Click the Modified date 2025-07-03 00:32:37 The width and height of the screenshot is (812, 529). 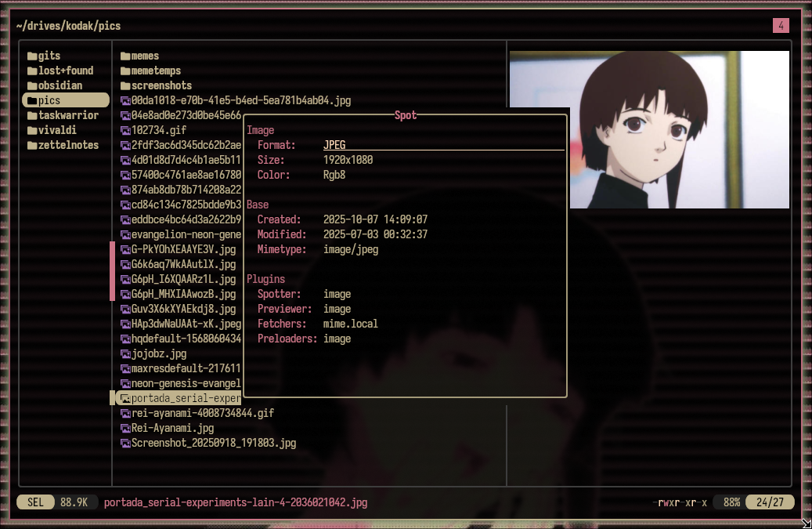375,234
